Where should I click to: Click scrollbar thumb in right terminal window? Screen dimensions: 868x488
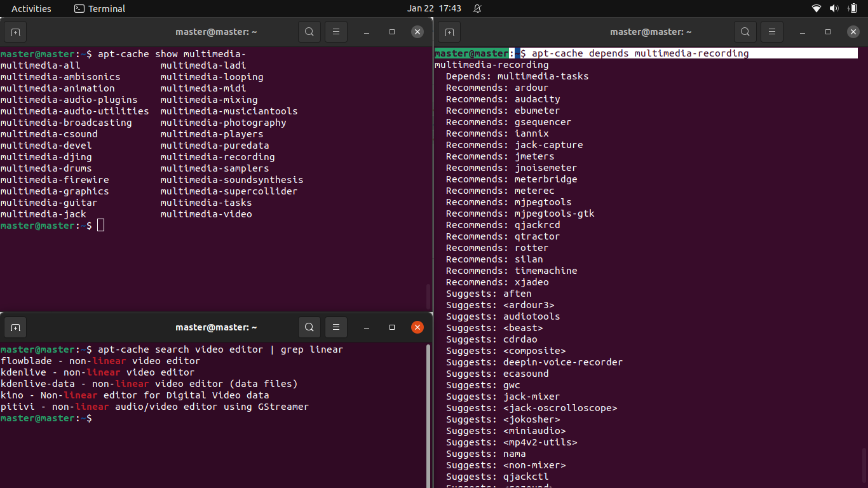point(864,466)
